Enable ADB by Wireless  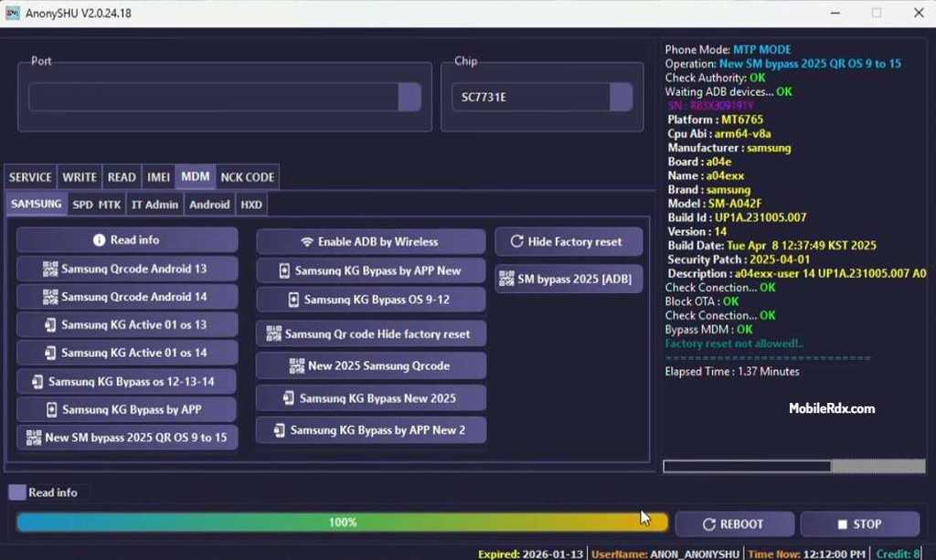[371, 241]
